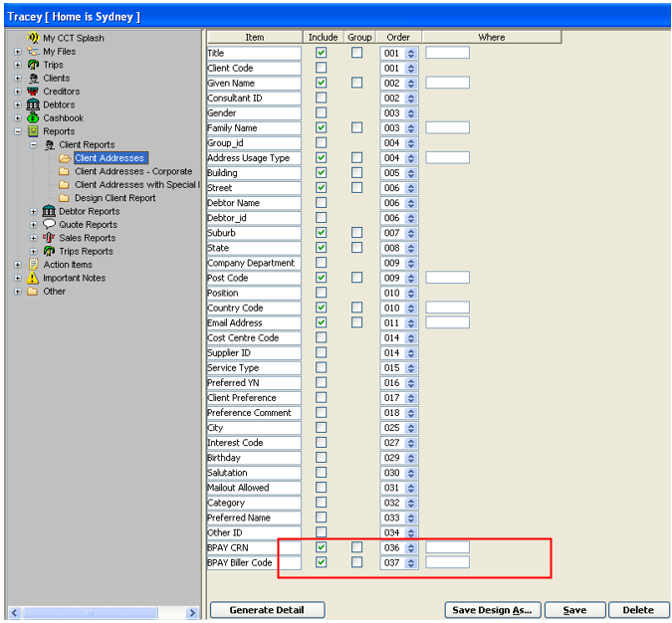The width and height of the screenshot is (672, 623).
Task: Click the Creditors icon
Action: 33,92
